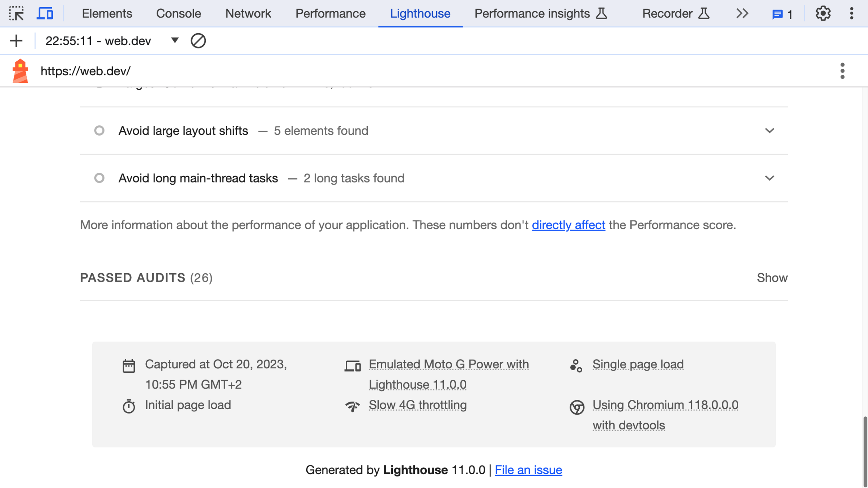Toggle the device toolbar icon
Viewport: 868px width, 488px height.
point(45,14)
